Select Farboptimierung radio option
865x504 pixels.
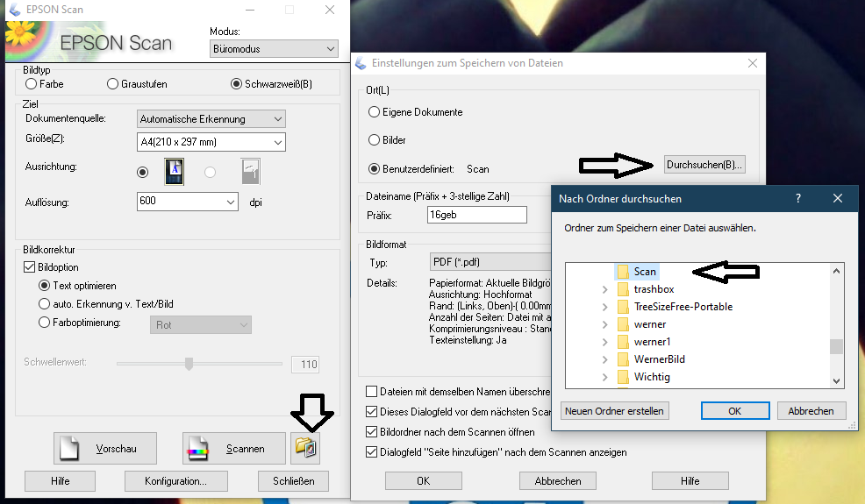coord(44,322)
